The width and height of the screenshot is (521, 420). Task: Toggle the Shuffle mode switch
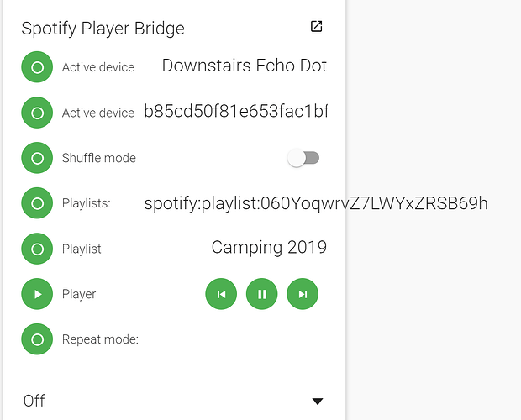[303, 158]
